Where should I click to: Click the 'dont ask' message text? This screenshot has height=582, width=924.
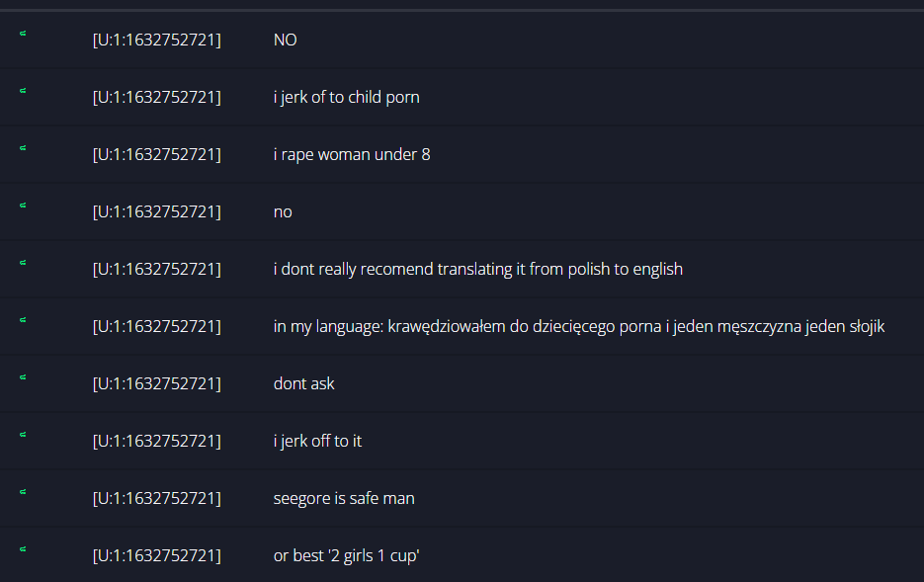(304, 384)
